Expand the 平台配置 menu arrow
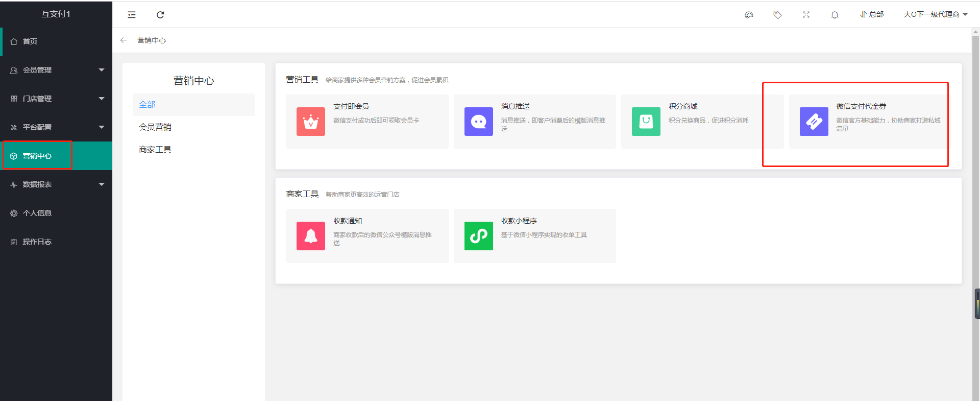 (102, 127)
